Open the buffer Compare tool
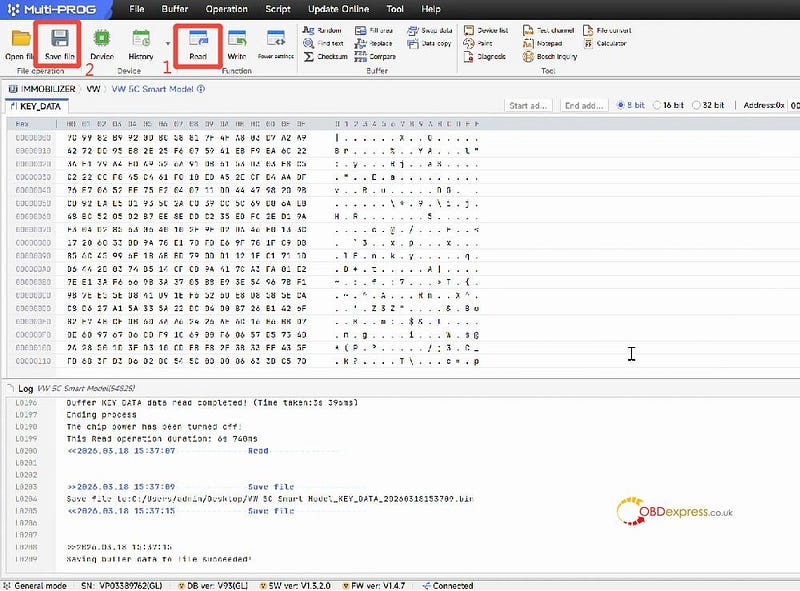This screenshot has height=591, width=800. pyautogui.click(x=376, y=57)
